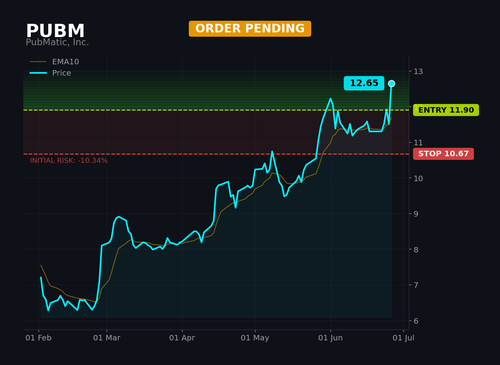
Task: Click the 7 price axis tick
Action: click(x=416, y=285)
